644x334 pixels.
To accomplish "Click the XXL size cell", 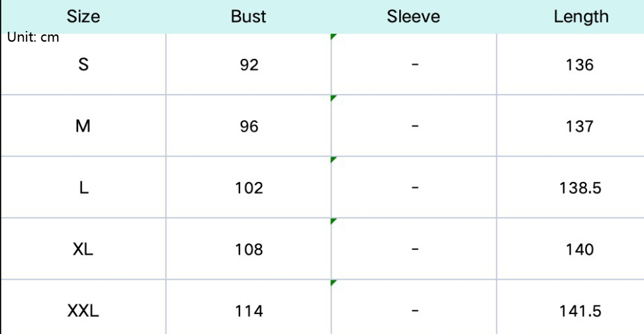I will coord(83,310).
